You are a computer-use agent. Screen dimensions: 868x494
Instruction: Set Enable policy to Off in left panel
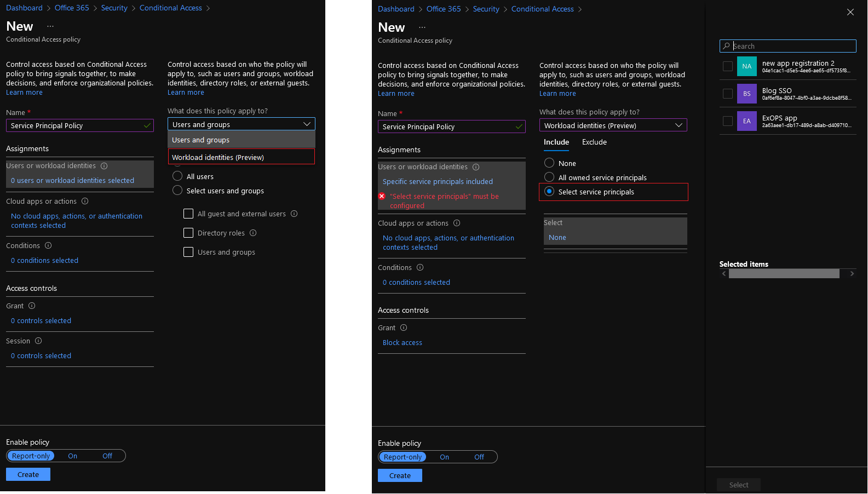[107, 456]
